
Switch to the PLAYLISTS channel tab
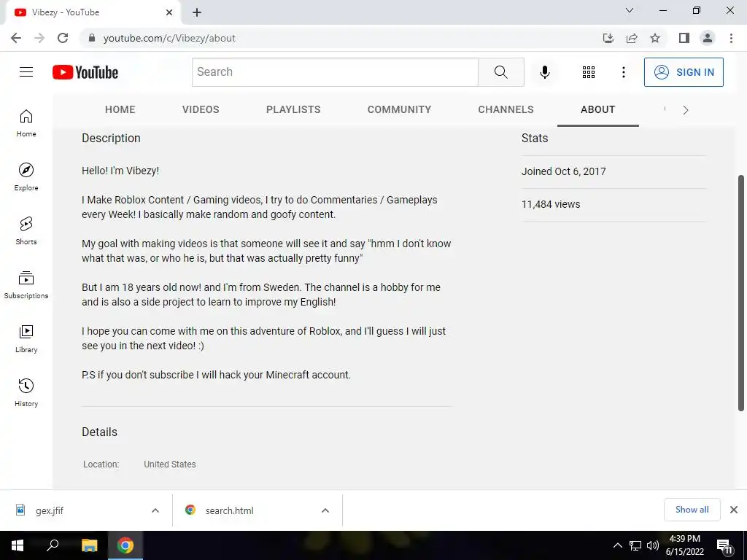(293, 109)
